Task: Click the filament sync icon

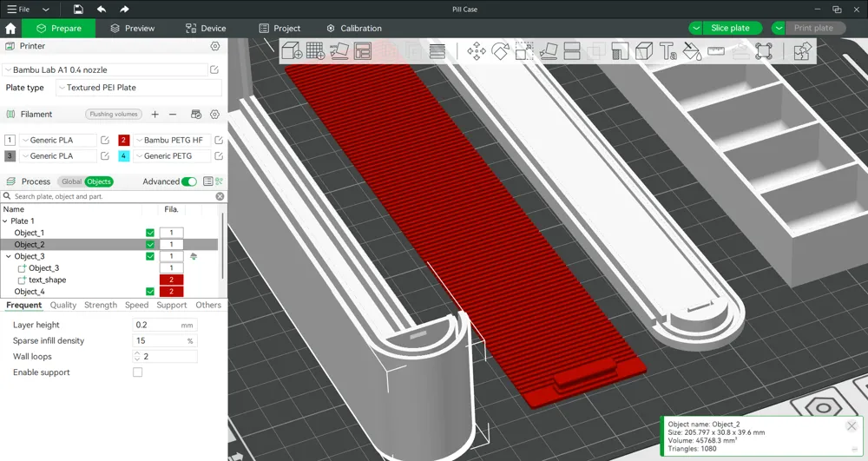Action: coord(196,114)
